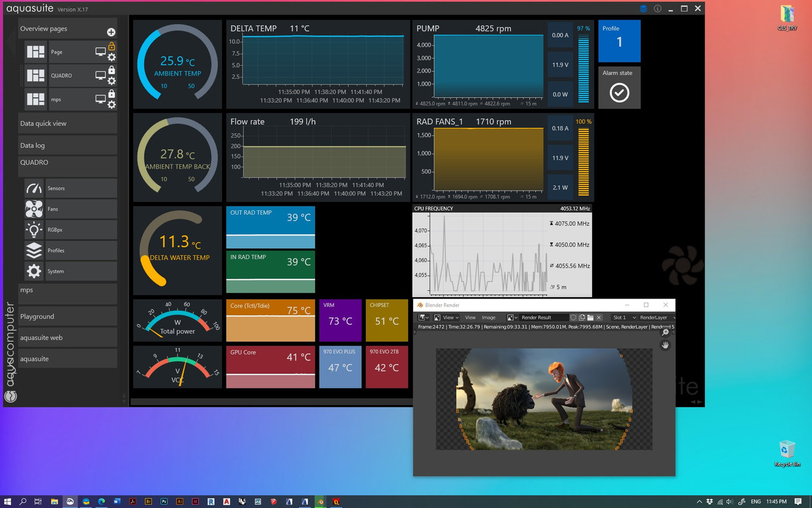Image resolution: width=812 pixels, height=508 pixels.
Task: Click the monitor icon on the mps row
Action: pyautogui.click(x=100, y=98)
